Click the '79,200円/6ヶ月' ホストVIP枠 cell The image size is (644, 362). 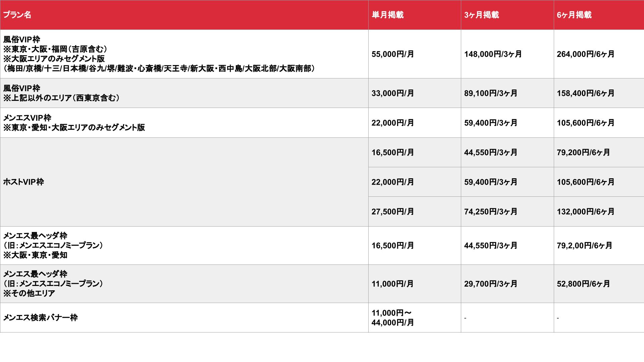(x=599, y=153)
